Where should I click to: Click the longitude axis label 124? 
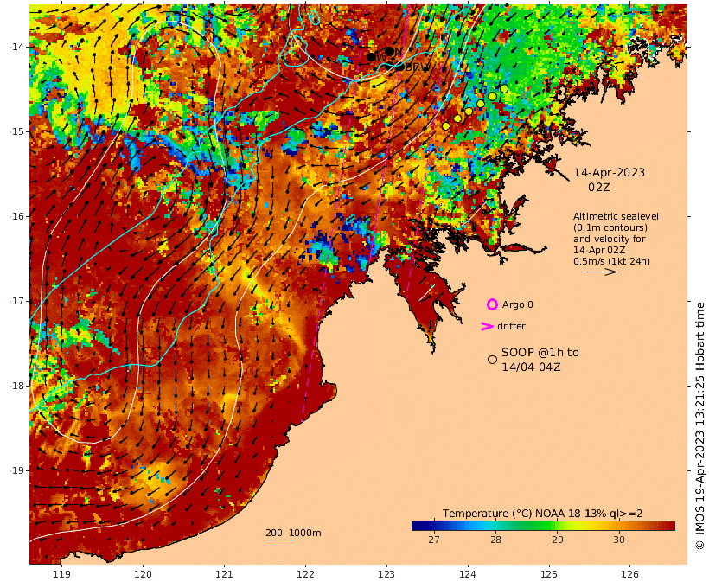click(x=468, y=574)
